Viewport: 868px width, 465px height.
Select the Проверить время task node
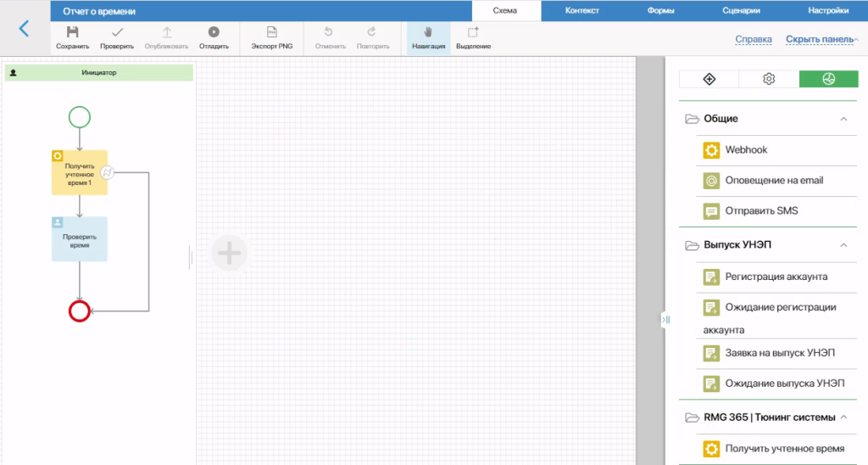[80, 239]
